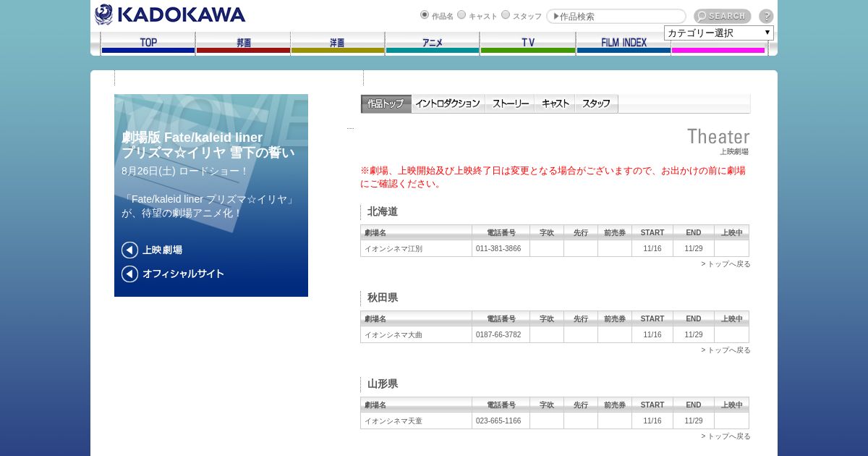
Task: Open the FILM INDEX navigation tab
Action: [624, 43]
